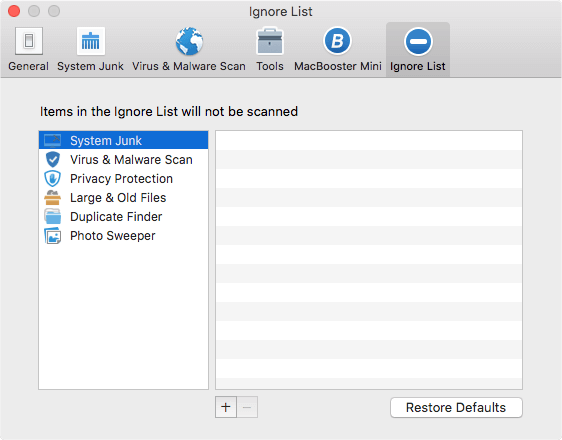Viewport: 562px width, 440px height.
Task: Choose Privacy Protection in the list
Action: tap(123, 178)
